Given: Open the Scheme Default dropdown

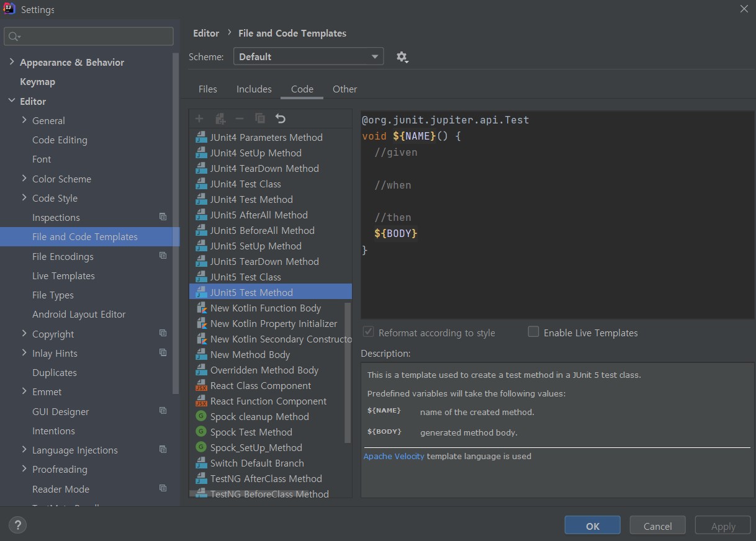Looking at the screenshot, I should pos(308,56).
